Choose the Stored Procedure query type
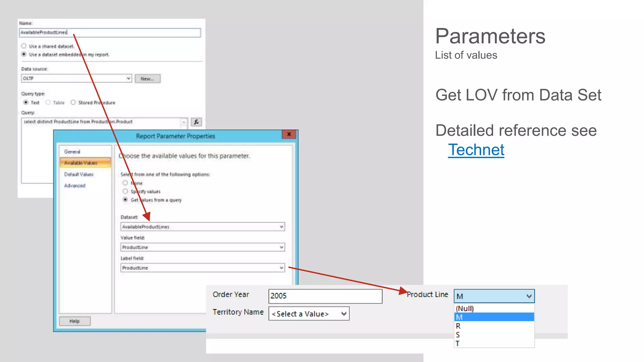 tap(73, 102)
